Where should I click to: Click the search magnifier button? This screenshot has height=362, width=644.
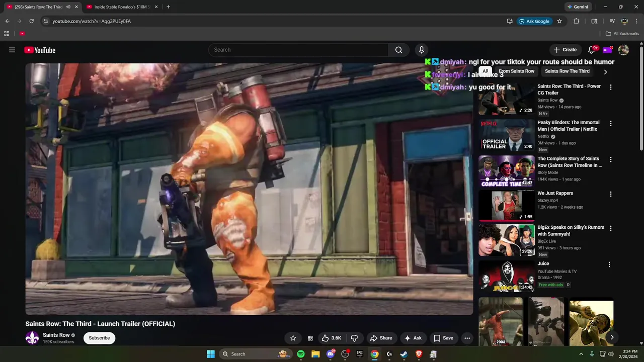pos(398,50)
